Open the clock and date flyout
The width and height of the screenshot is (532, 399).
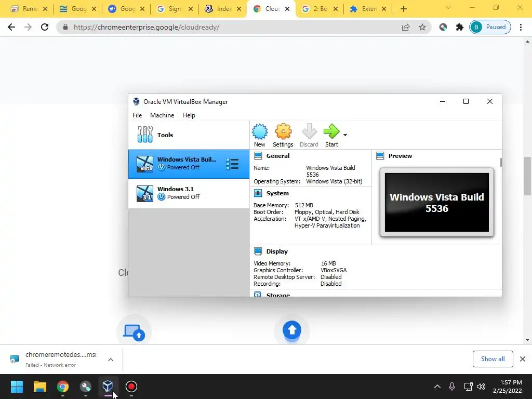tap(507, 387)
